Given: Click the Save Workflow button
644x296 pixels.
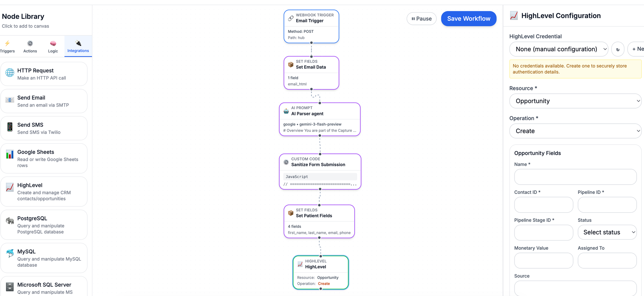Looking at the screenshot, I should click(x=469, y=19).
